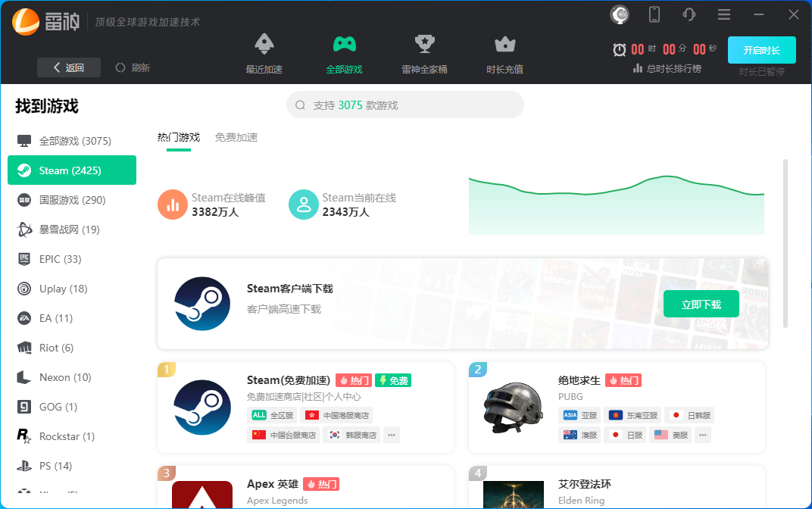This screenshot has width=812, height=509.
Task: Select Nexon (10) category
Action: coord(72,377)
